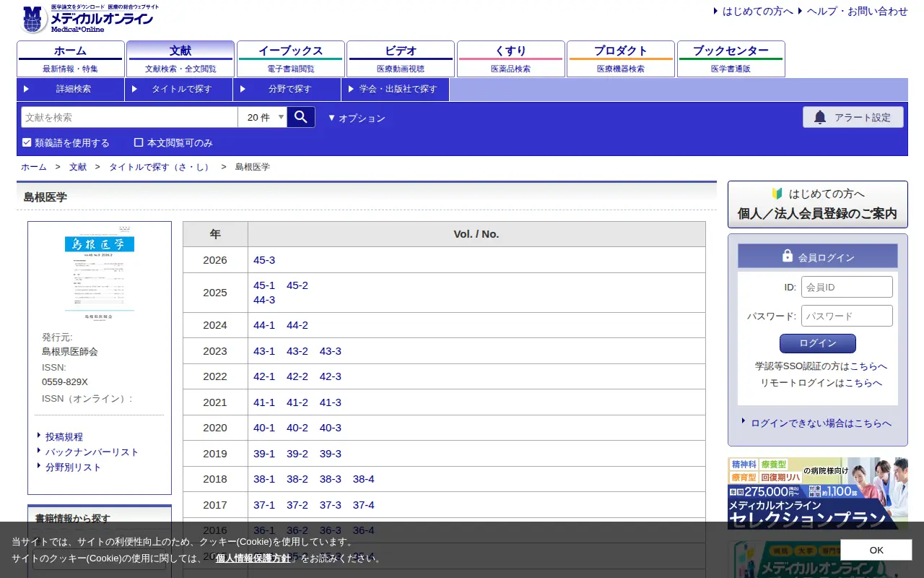Image resolution: width=924 pixels, height=578 pixels.
Task: Uncheck 類義語を使用する checkbox
Action: (27, 142)
